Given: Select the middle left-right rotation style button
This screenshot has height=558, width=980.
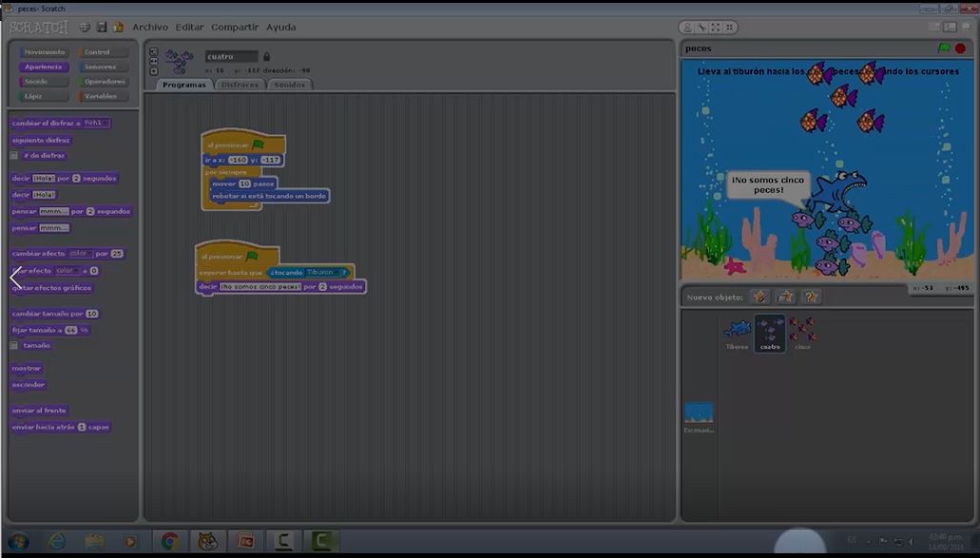Looking at the screenshot, I should (154, 61).
